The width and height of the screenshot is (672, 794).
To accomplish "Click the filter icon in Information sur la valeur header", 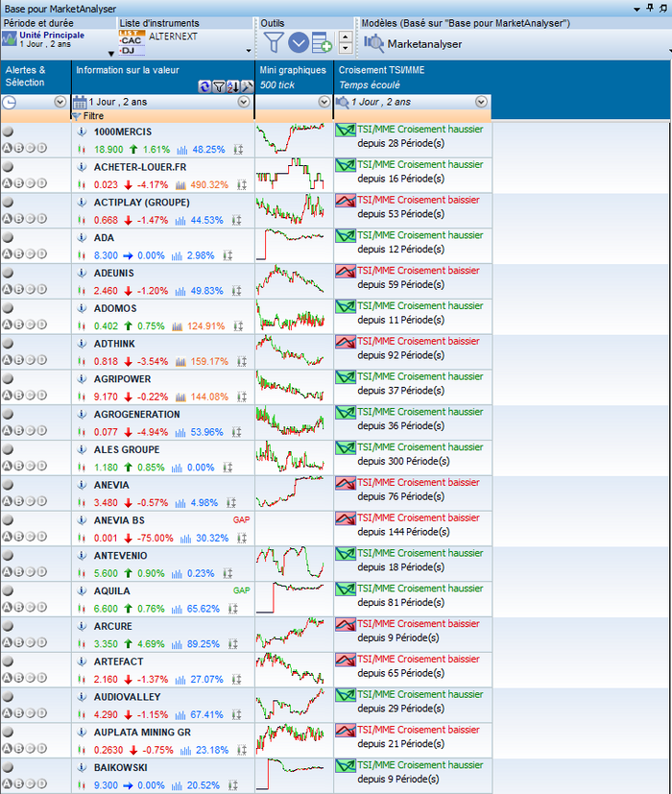I will (x=219, y=86).
